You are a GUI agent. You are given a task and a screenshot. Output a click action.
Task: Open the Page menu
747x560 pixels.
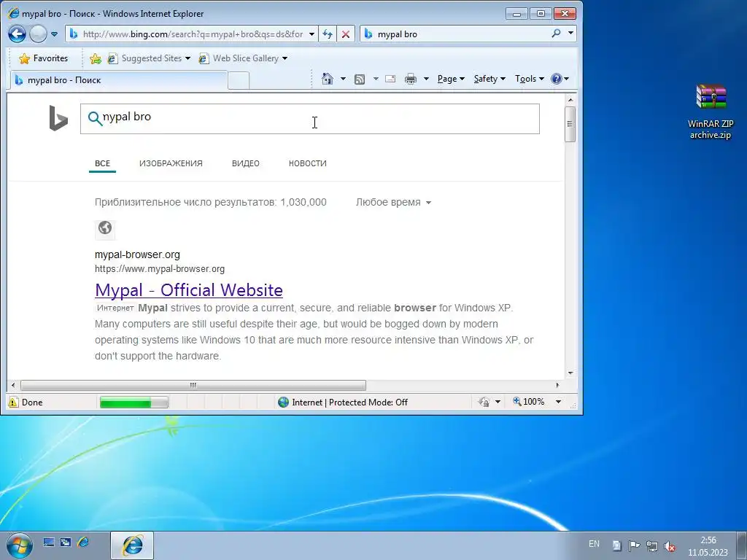pyautogui.click(x=451, y=79)
